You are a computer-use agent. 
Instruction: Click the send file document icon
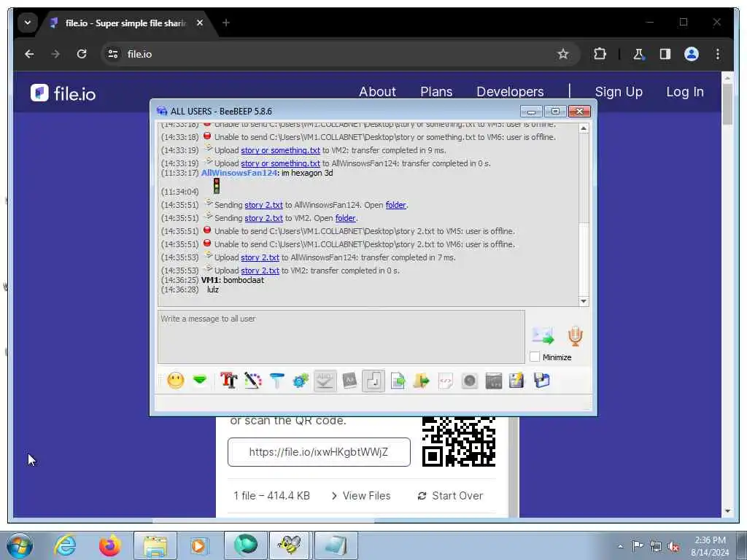click(x=398, y=381)
